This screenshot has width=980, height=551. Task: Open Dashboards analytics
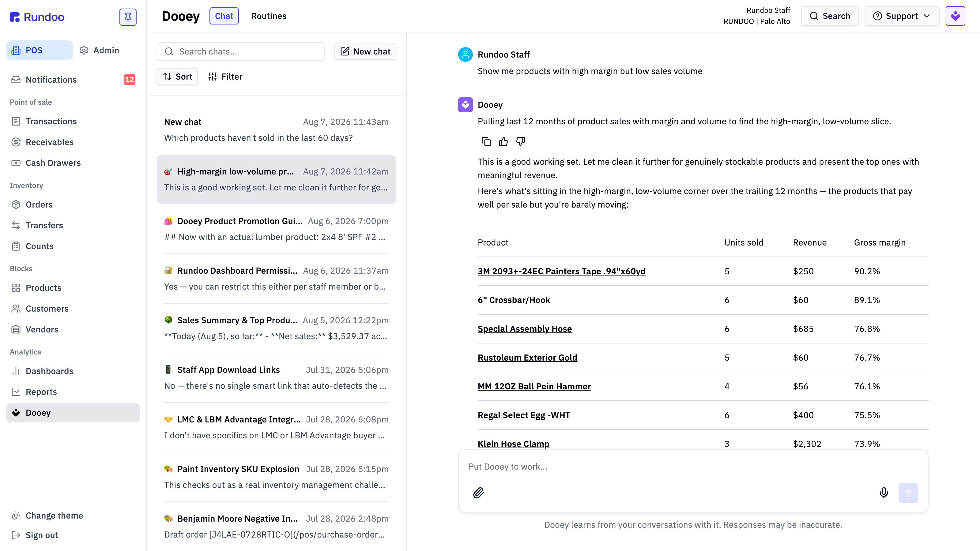[x=73, y=371]
